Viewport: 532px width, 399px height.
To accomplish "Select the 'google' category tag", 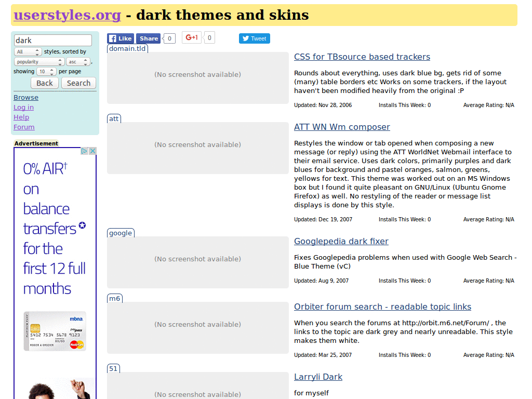I will [121, 233].
